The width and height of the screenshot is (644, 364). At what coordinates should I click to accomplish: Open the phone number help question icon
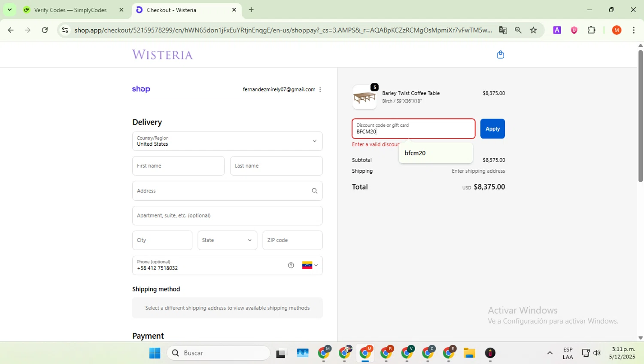click(291, 265)
